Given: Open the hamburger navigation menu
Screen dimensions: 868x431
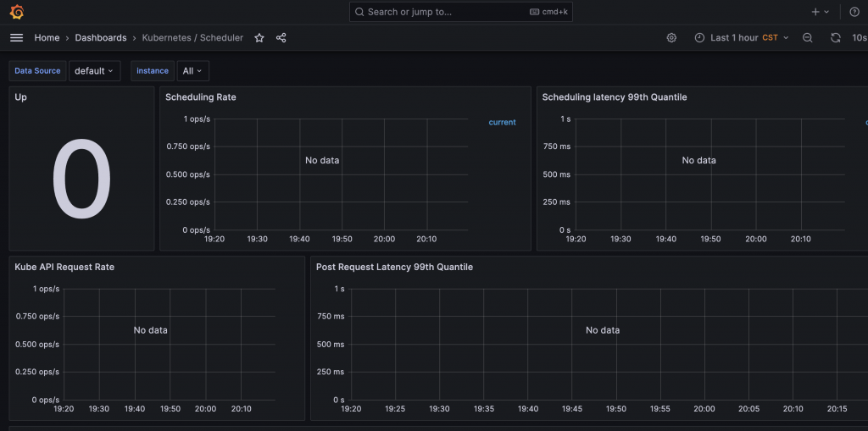Looking at the screenshot, I should tap(17, 37).
